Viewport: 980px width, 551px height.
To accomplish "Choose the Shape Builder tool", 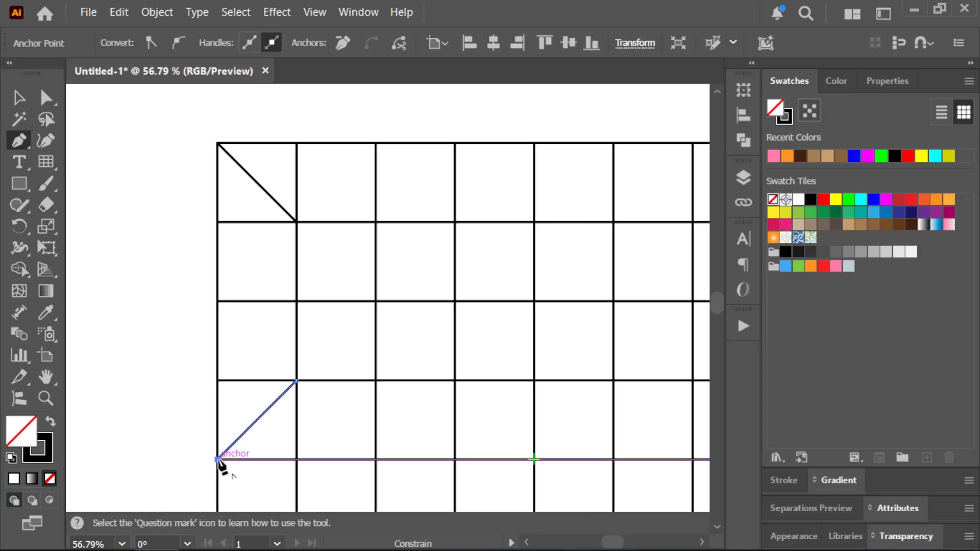I will click(19, 269).
